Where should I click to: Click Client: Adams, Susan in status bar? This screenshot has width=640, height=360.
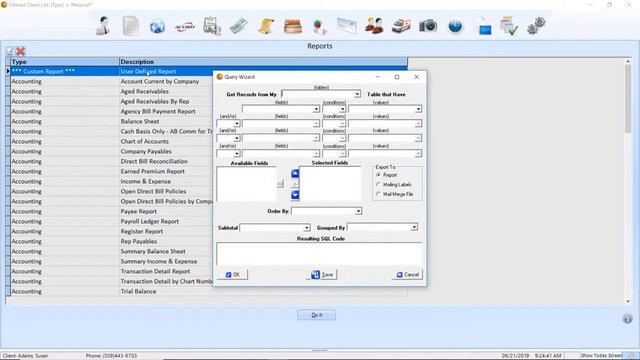tap(25, 356)
